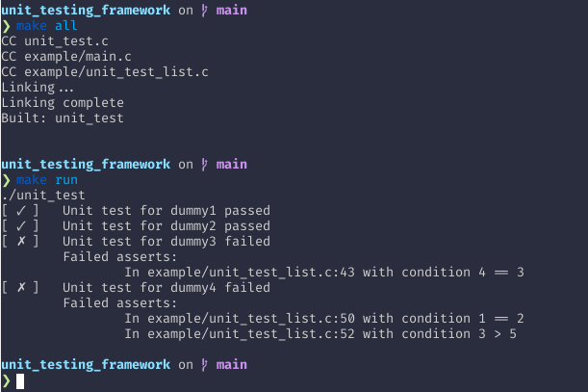
Task: Click the prompt arrow before 'make run'
Action: 6,180
